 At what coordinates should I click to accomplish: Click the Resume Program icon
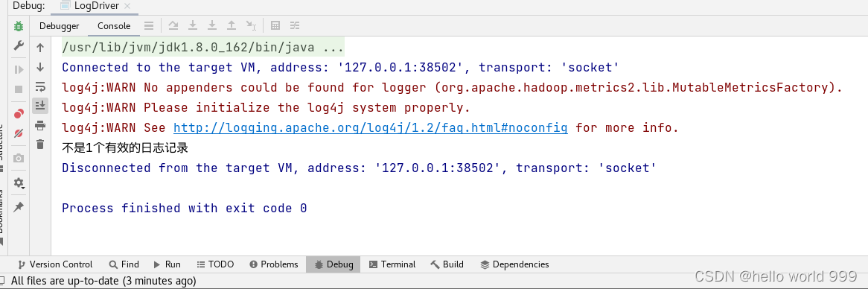point(19,70)
